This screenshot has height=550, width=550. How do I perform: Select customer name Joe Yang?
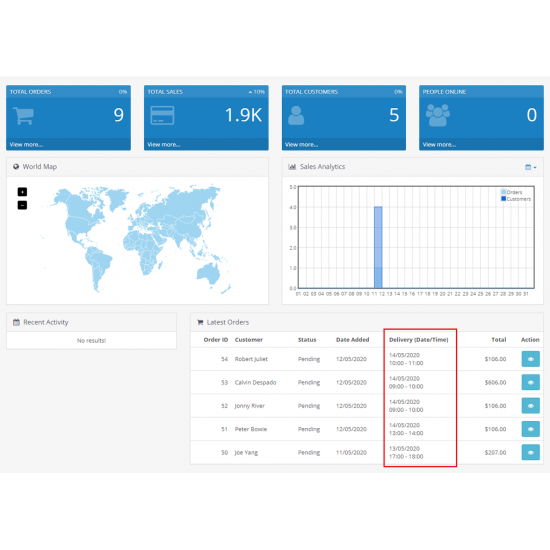pos(246,452)
